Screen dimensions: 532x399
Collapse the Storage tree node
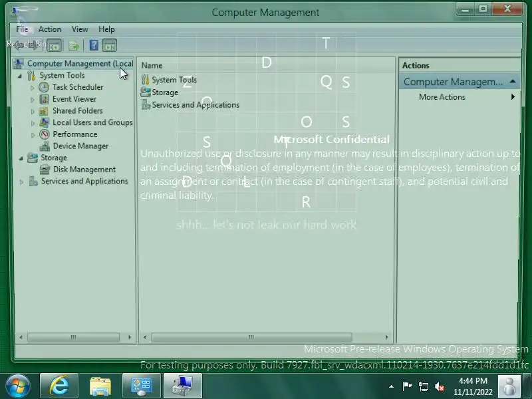(x=21, y=158)
